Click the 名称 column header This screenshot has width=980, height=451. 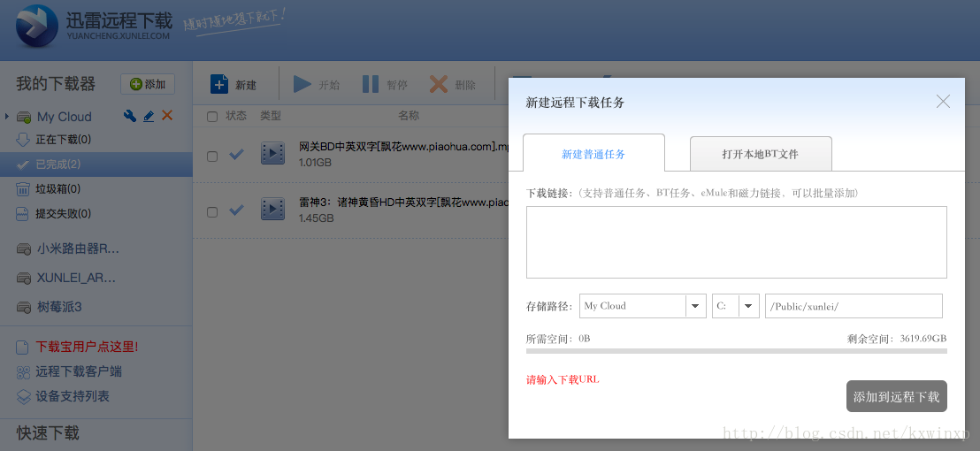tap(409, 116)
